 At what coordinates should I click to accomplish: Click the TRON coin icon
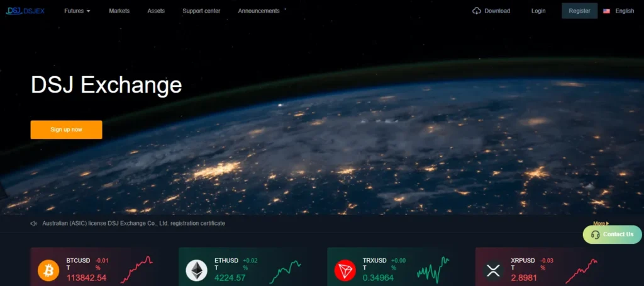click(345, 270)
